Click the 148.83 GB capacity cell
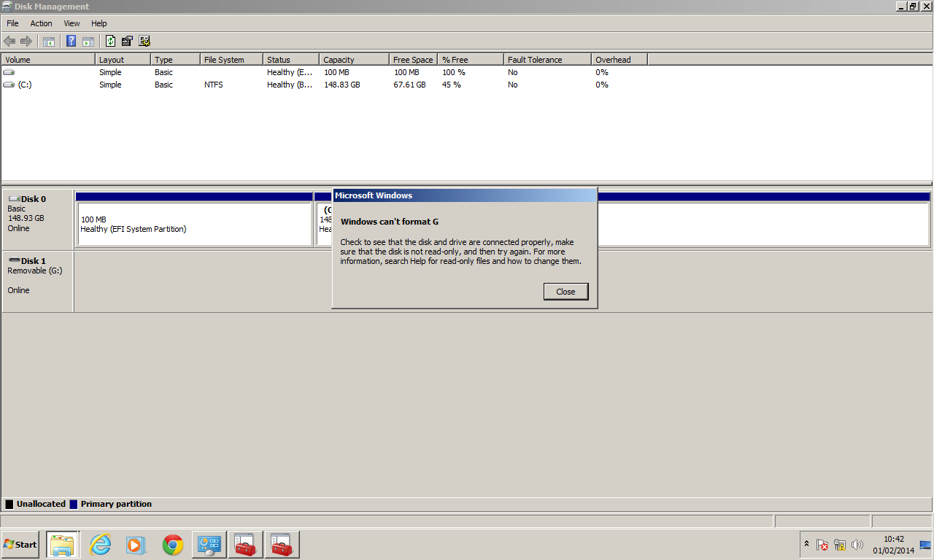The image size is (934, 560). [342, 85]
